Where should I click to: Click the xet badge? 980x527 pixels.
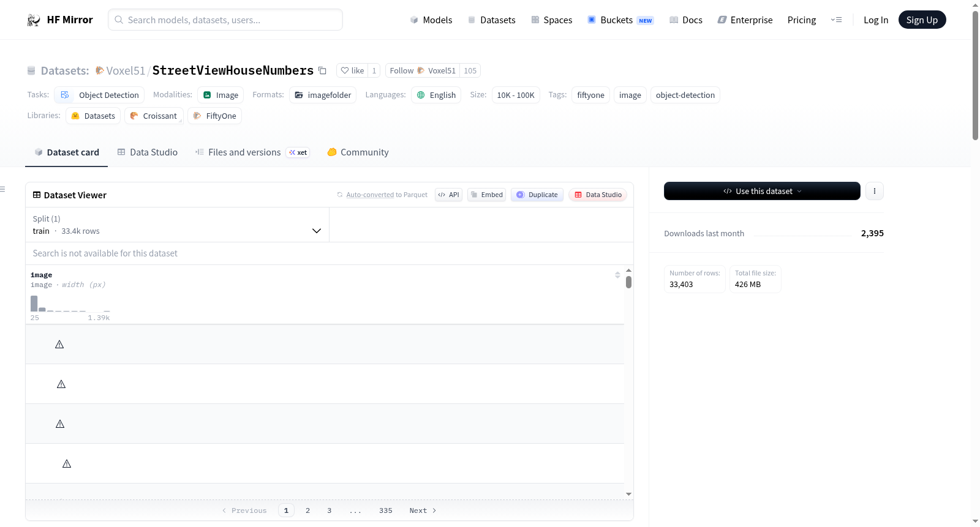[x=298, y=152]
